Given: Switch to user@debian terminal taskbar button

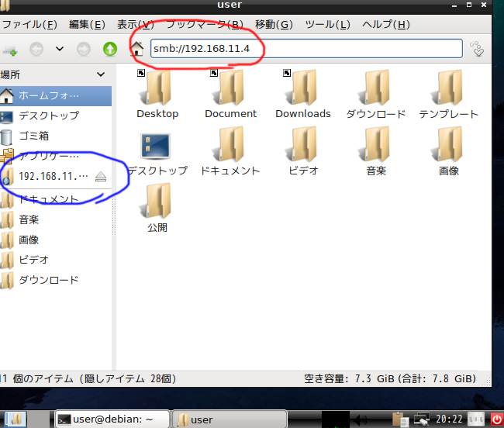Looking at the screenshot, I should tap(112, 419).
